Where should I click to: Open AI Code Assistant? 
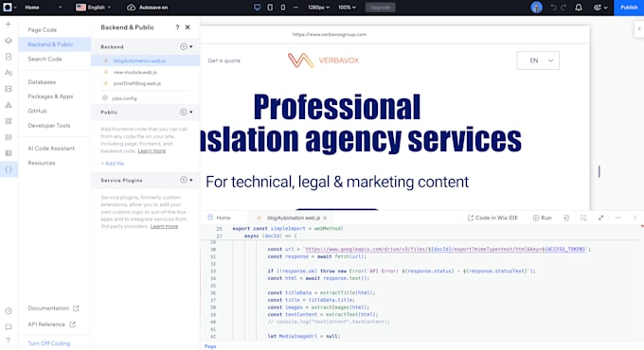pos(51,149)
